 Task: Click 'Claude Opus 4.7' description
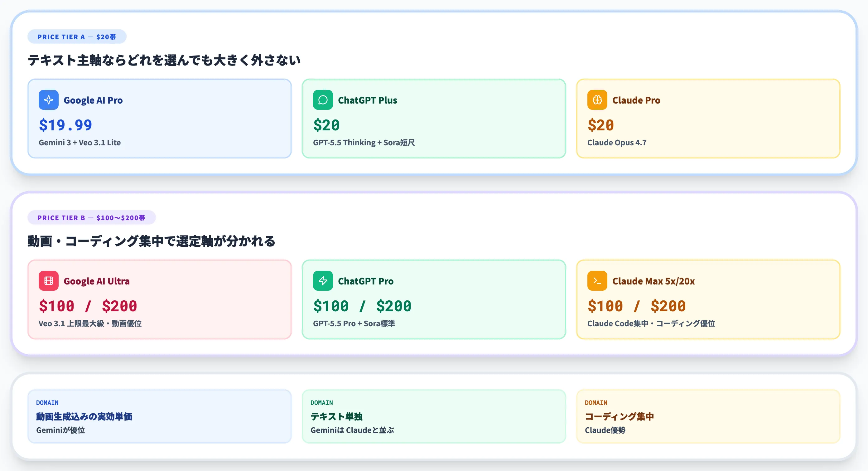pos(617,143)
